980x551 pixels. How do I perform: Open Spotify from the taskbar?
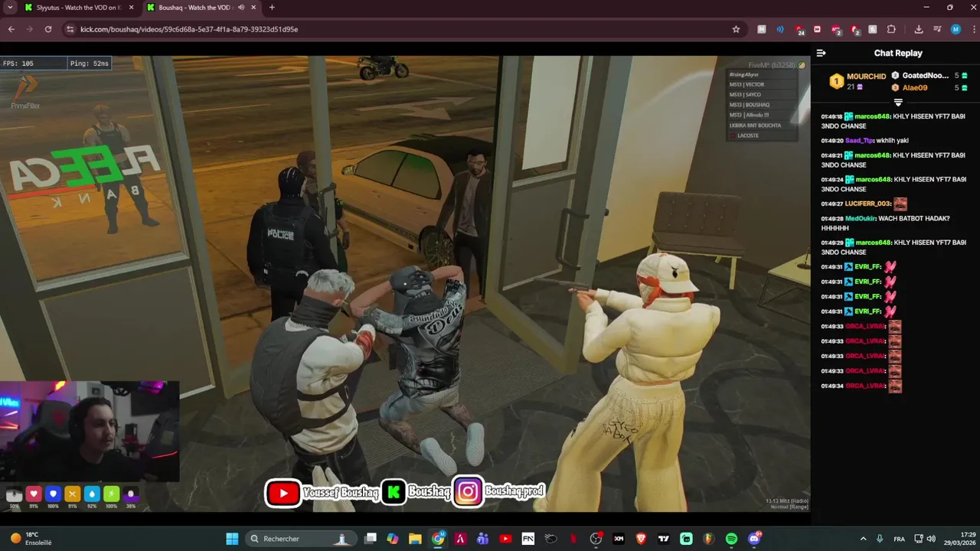(x=731, y=539)
